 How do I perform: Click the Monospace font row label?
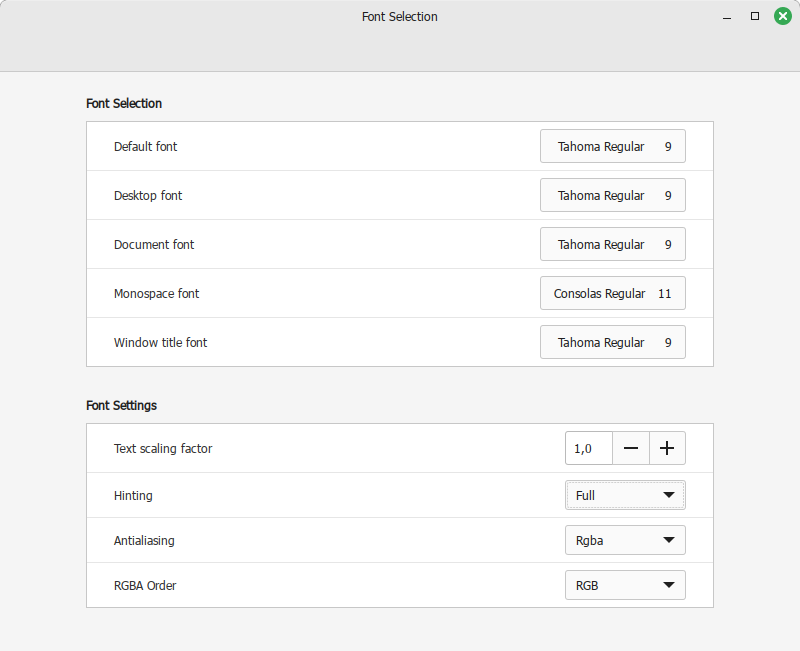[156, 293]
